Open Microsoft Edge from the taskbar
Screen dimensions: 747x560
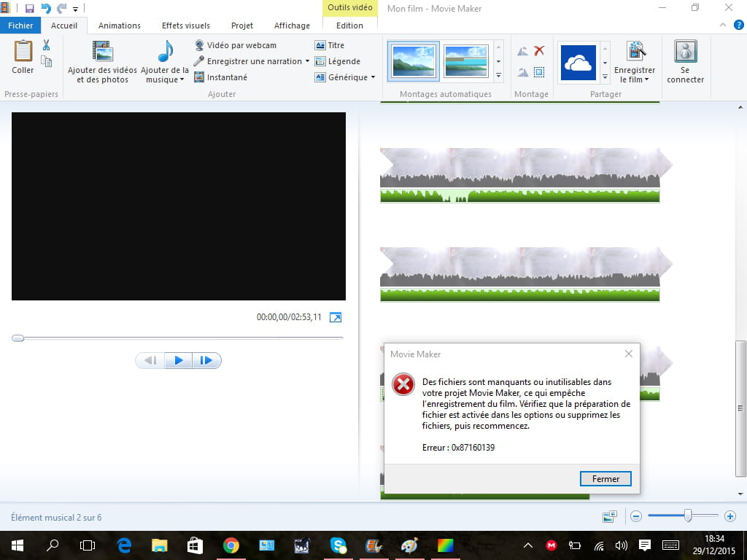point(124,545)
